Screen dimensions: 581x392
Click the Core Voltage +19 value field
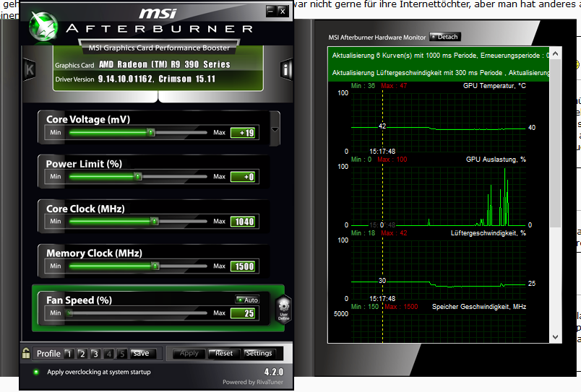[243, 133]
